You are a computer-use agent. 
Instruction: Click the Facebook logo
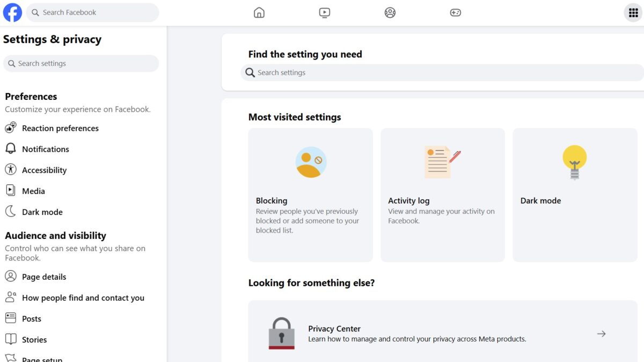pyautogui.click(x=12, y=12)
